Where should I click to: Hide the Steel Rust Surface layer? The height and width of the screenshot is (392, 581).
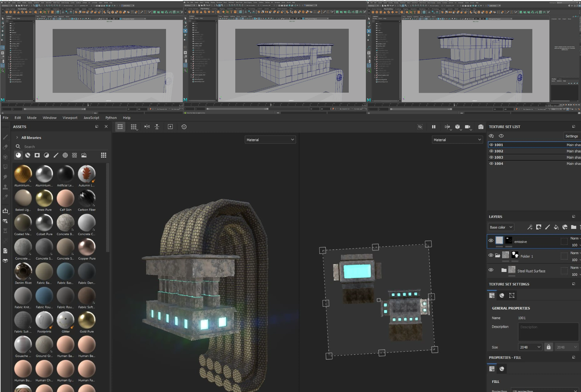pos(491,270)
